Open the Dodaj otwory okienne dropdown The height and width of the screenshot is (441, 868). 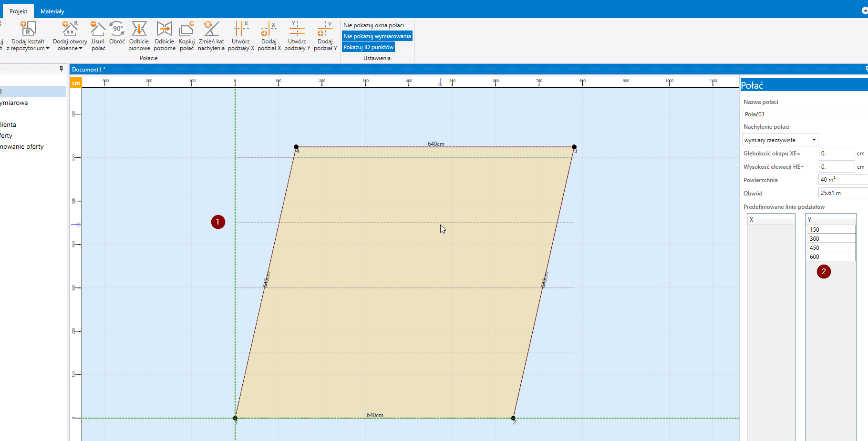coord(70,45)
